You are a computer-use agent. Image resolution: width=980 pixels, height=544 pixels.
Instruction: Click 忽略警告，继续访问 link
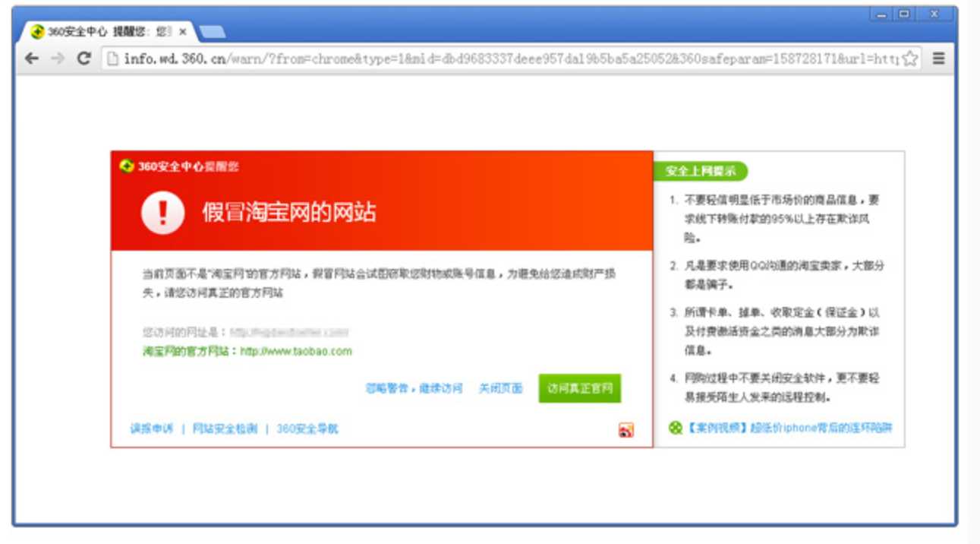click(x=414, y=388)
